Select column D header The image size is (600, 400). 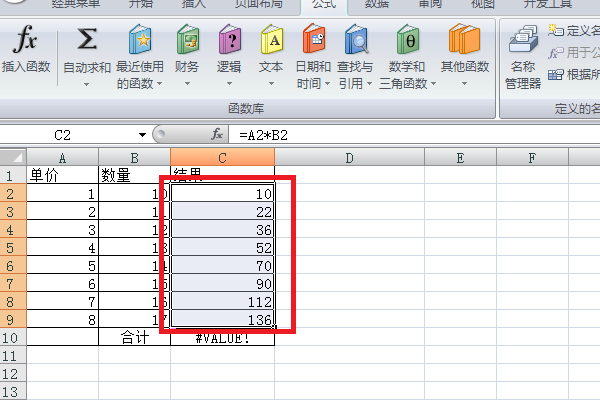[x=349, y=158]
